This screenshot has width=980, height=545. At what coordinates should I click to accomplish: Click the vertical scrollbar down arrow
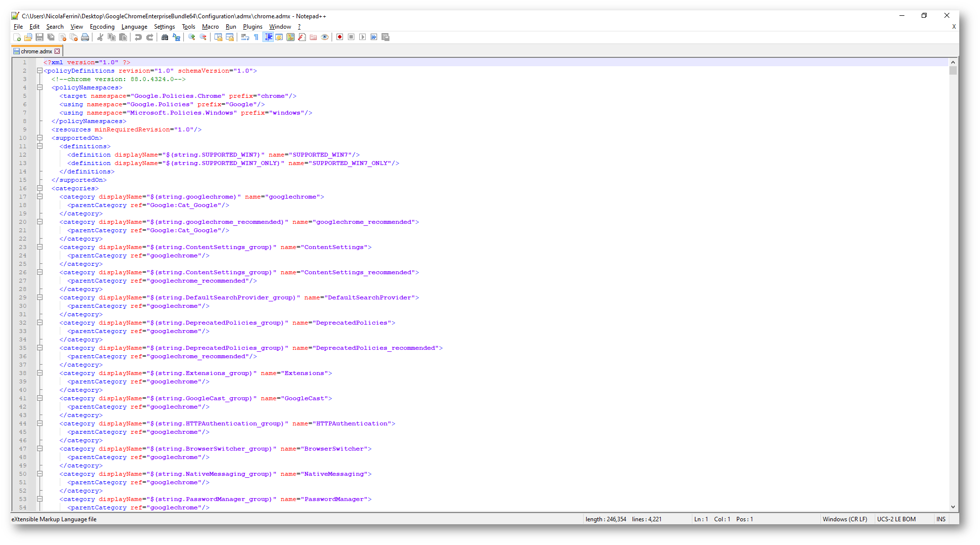[953, 507]
